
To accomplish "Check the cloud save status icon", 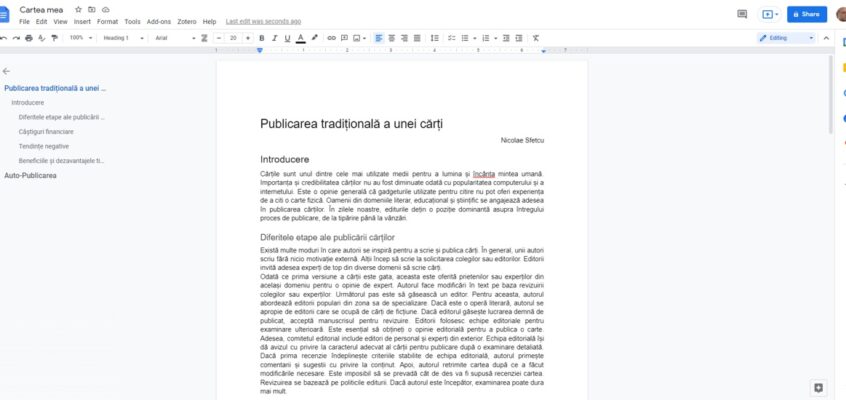I will tap(106, 10).
